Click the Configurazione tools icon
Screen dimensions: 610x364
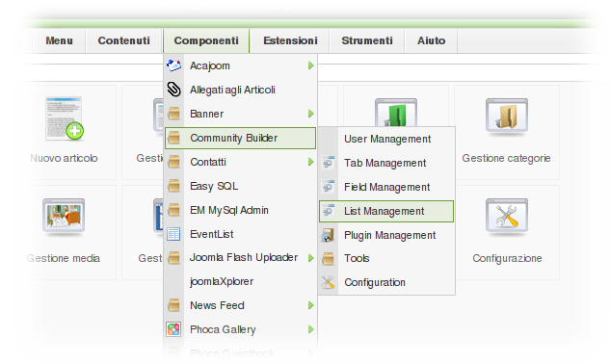[507, 216]
